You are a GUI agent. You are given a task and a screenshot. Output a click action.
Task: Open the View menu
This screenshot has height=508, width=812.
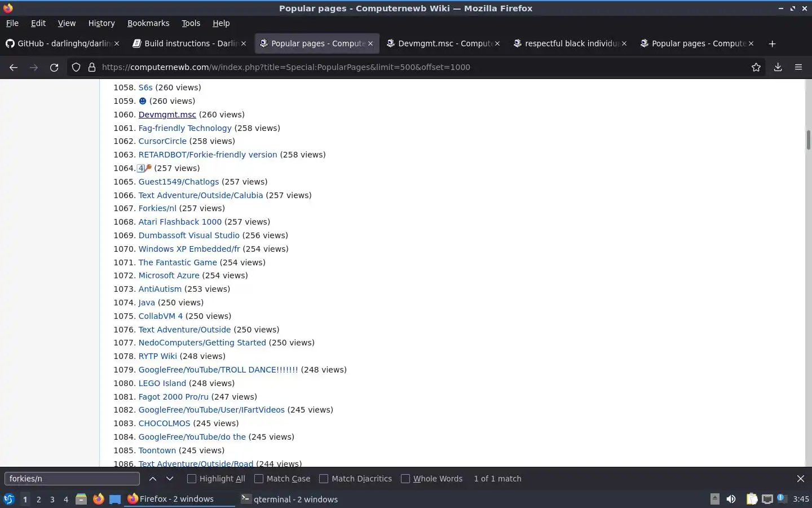(x=67, y=23)
